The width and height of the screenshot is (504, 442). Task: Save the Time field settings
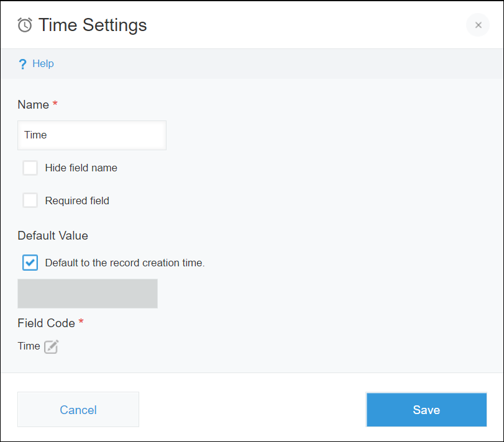point(426,410)
